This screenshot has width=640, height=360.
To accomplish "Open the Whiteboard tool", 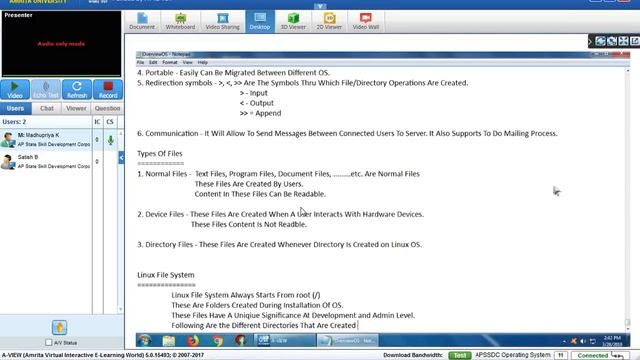I will point(180,21).
